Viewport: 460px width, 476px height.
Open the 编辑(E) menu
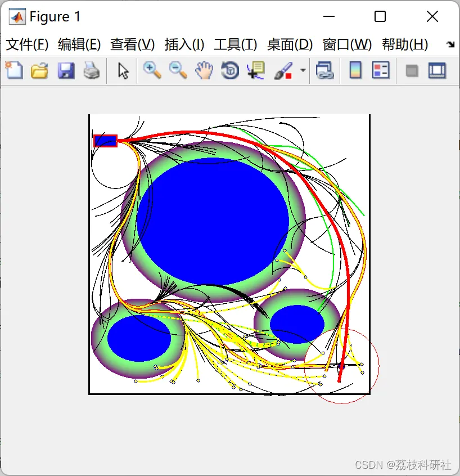79,44
